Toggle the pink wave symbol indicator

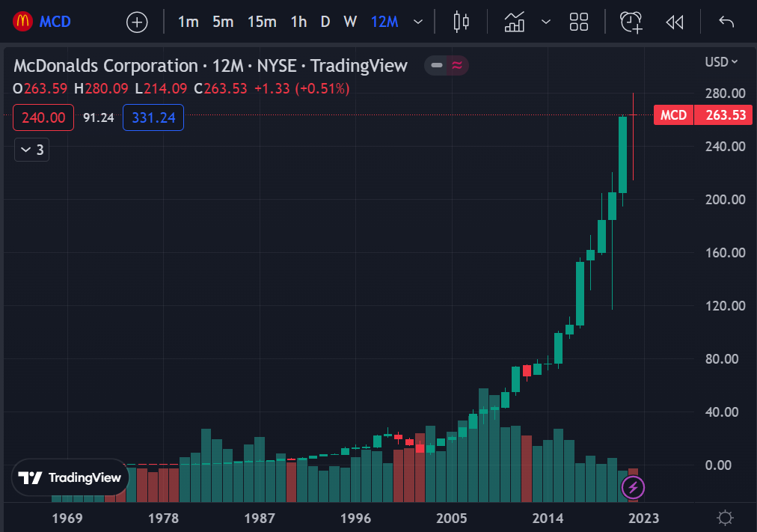(457, 65)
